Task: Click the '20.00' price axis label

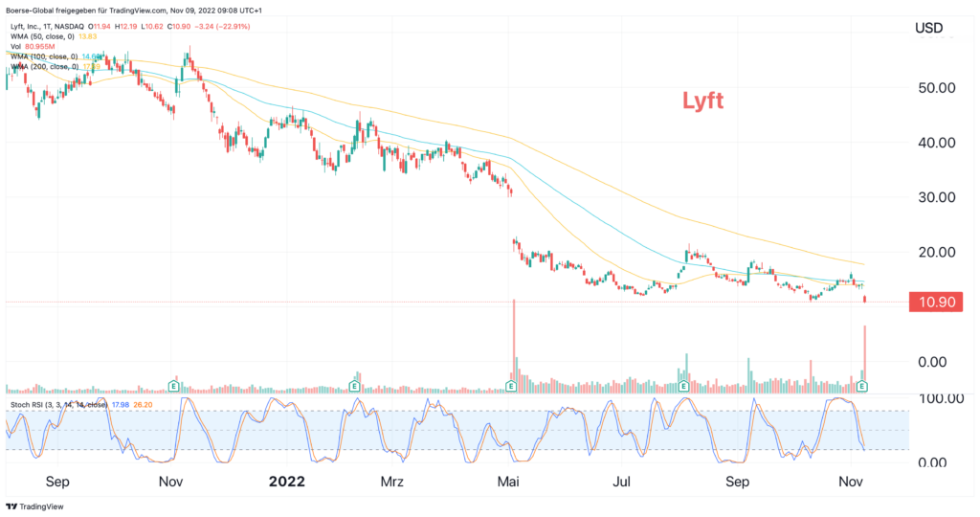Action: (937, 253)
